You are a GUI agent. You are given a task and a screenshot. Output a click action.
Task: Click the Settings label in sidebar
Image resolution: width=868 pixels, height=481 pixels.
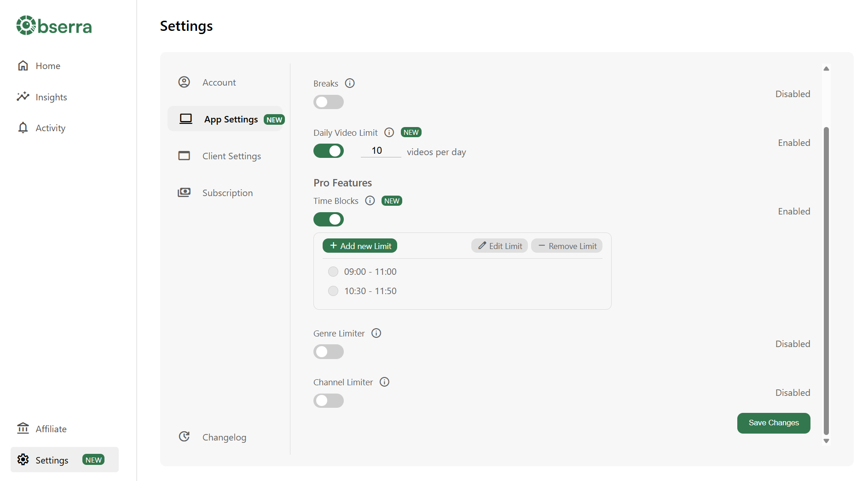(52, 460)
